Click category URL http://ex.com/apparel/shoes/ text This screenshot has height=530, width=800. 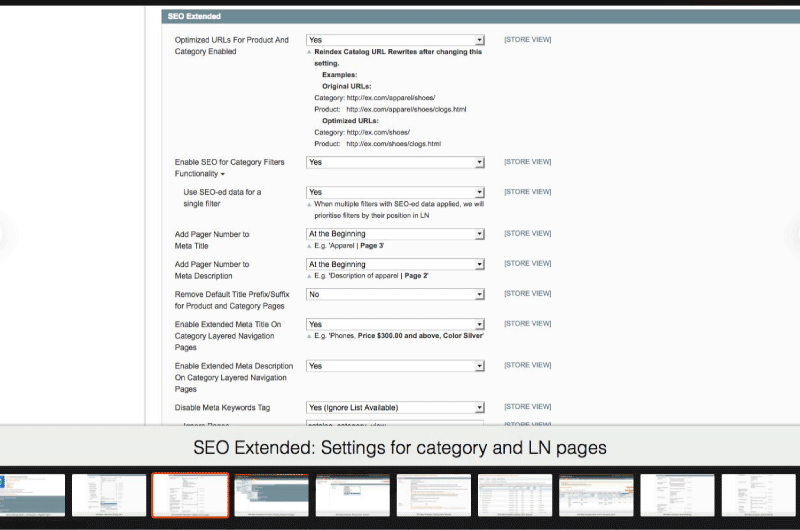pos(391,98)
